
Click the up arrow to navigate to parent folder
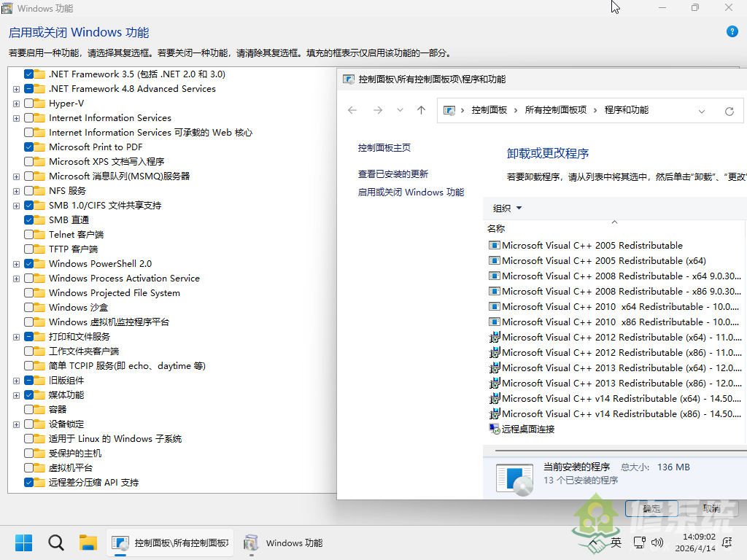point(421,110)
